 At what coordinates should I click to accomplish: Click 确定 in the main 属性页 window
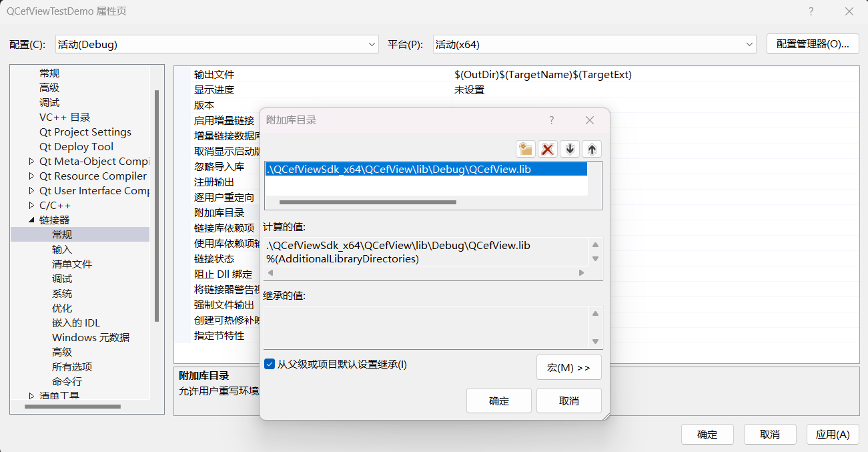coord(707,434)
